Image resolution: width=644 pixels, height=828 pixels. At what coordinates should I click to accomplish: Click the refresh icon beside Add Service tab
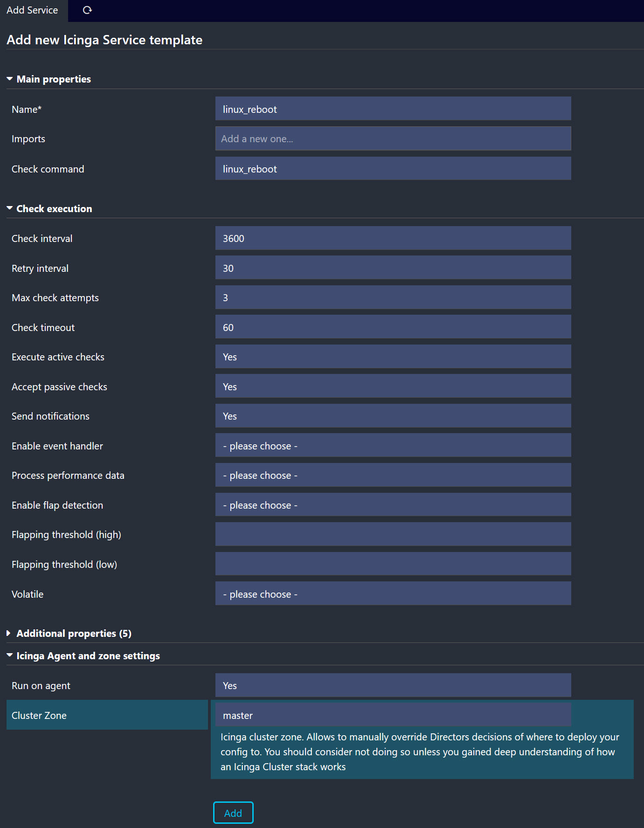pyautogui.click(x=87, y=10)
